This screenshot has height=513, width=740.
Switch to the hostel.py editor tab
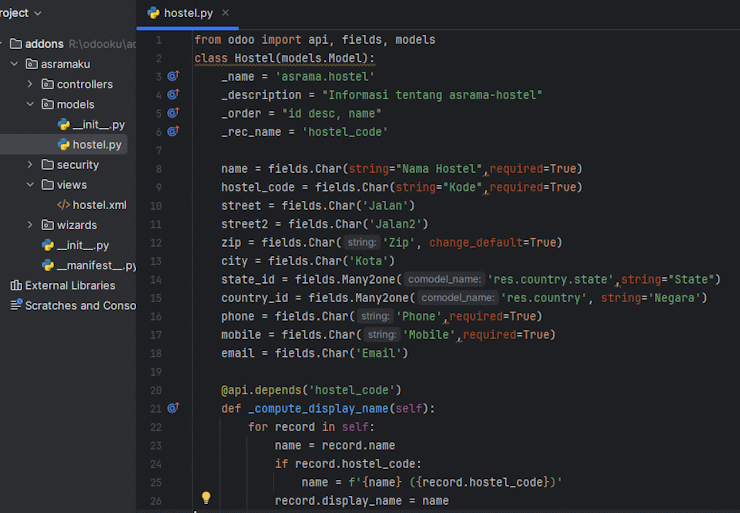click(187, 13)
